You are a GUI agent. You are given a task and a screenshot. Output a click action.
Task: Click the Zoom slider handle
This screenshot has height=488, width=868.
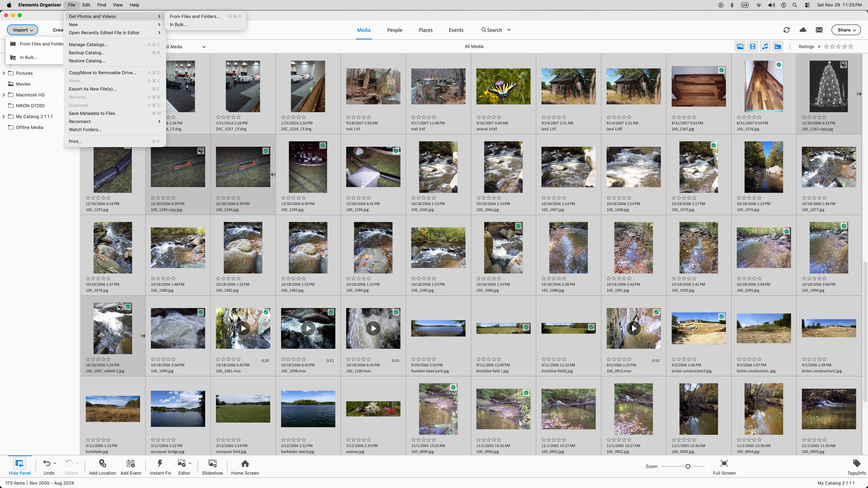pos(688,466)
